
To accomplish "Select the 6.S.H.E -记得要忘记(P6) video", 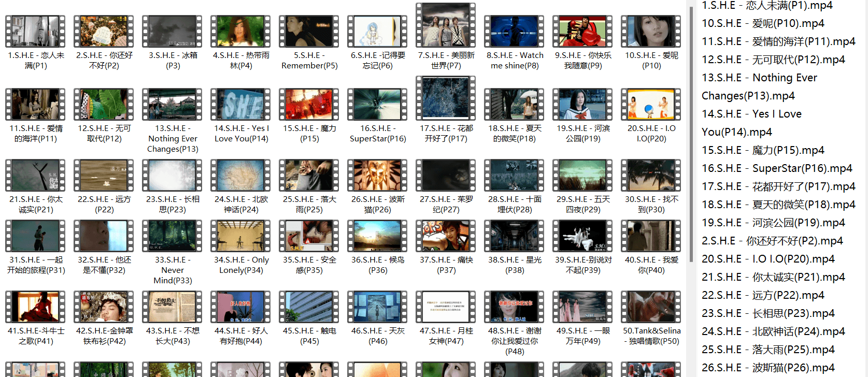I will 377,31.
